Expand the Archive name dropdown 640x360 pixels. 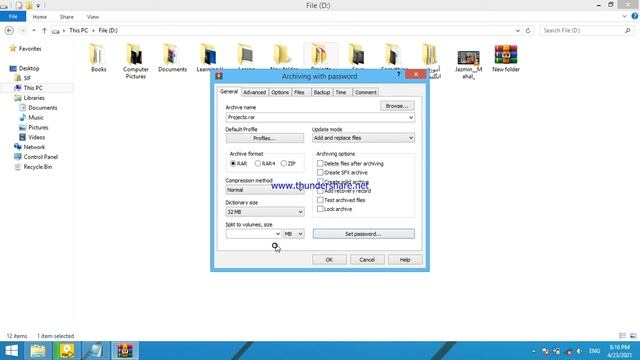[411, 118]
